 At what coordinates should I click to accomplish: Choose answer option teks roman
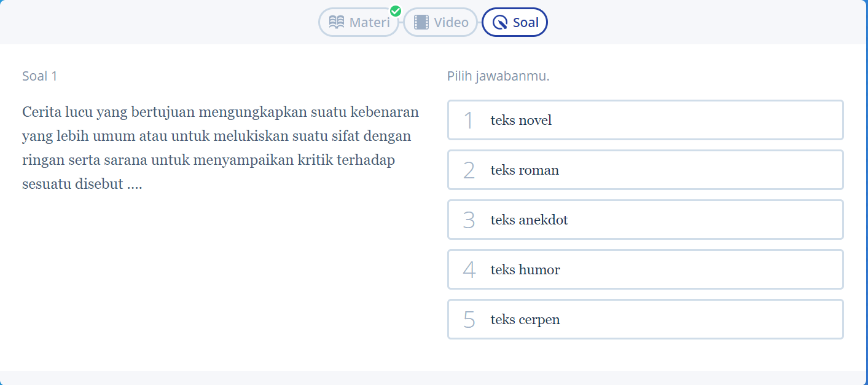pos(646,170)
